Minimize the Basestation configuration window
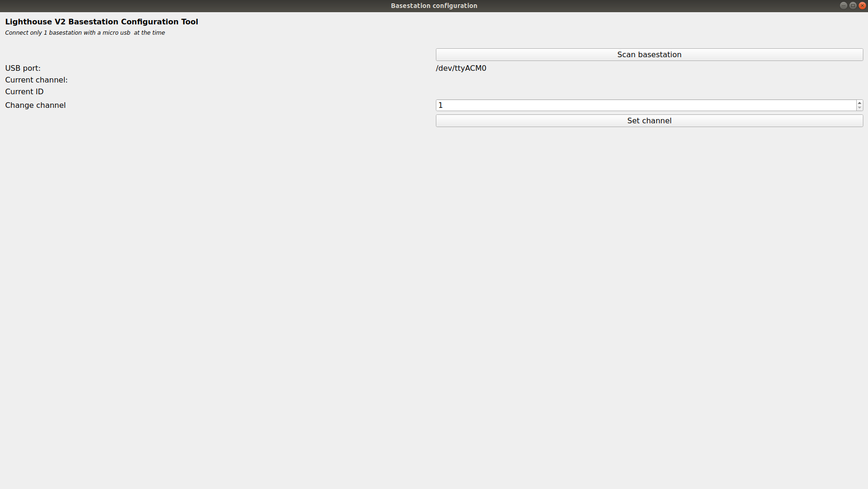 [844, 6]
